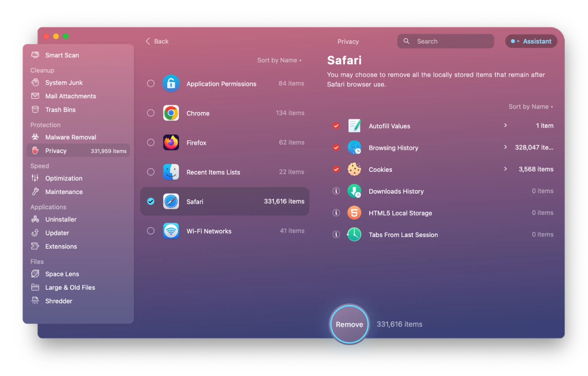This screenshot has width=588, height=376.
Task: Click the Chrome browser icon
Action: [x=171, y=113]
